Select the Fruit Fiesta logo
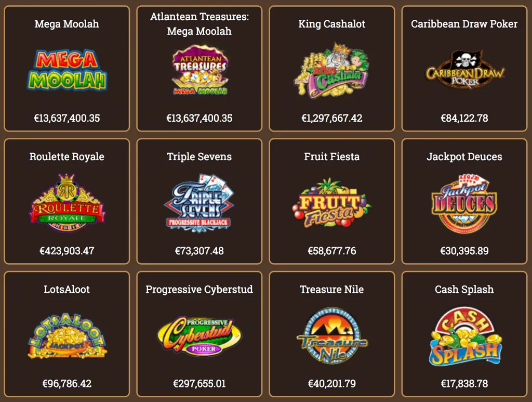 pyautogui.click(x=332, y=203)
